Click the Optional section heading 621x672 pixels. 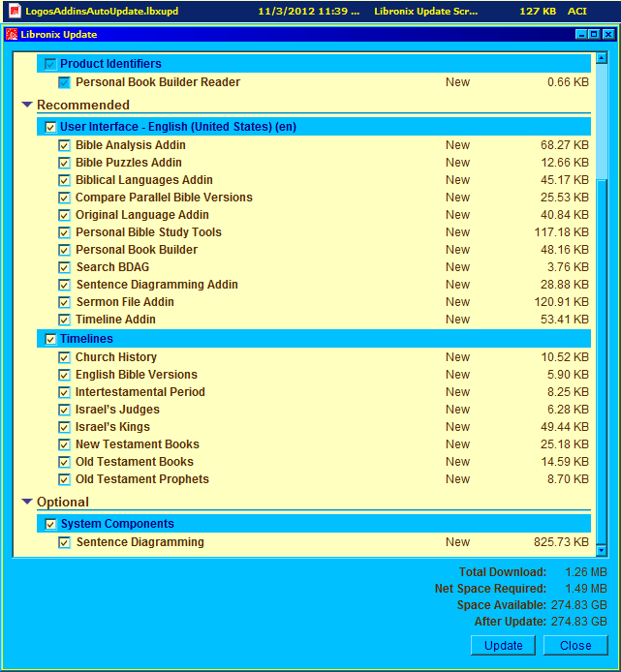(63, 502)
